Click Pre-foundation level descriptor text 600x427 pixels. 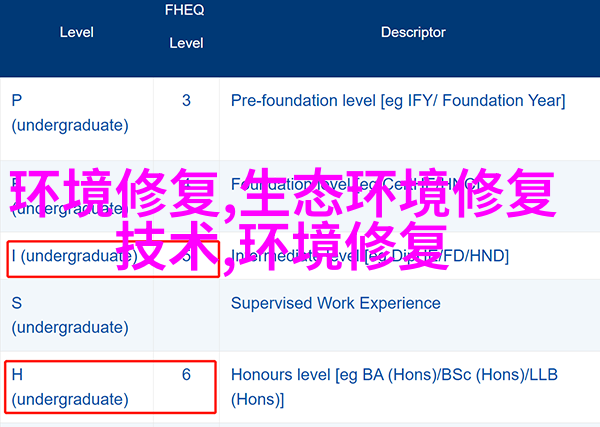click(398, 101)
